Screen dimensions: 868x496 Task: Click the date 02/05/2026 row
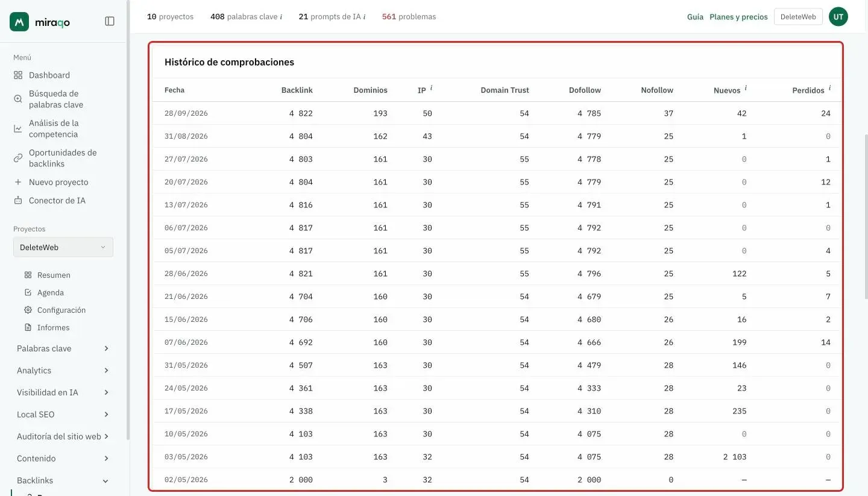click(x=497, y=480)
